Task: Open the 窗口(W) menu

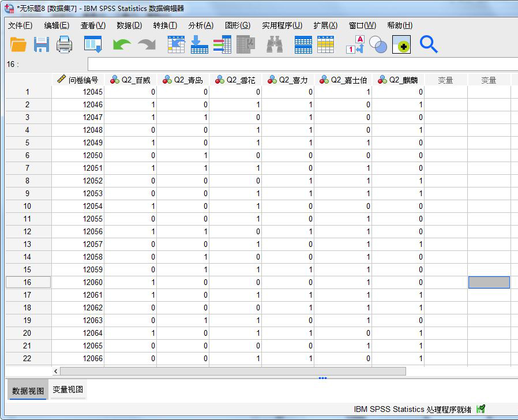Action: (362, 25)
